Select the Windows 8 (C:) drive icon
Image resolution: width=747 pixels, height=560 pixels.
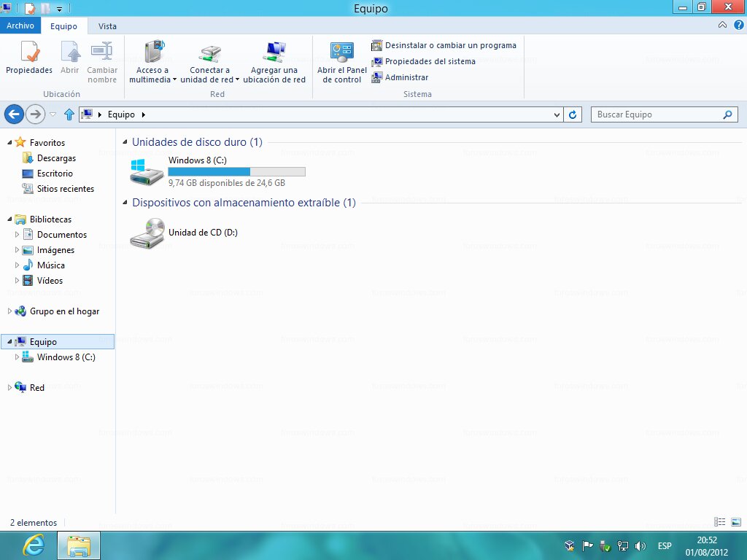point(147,172)
